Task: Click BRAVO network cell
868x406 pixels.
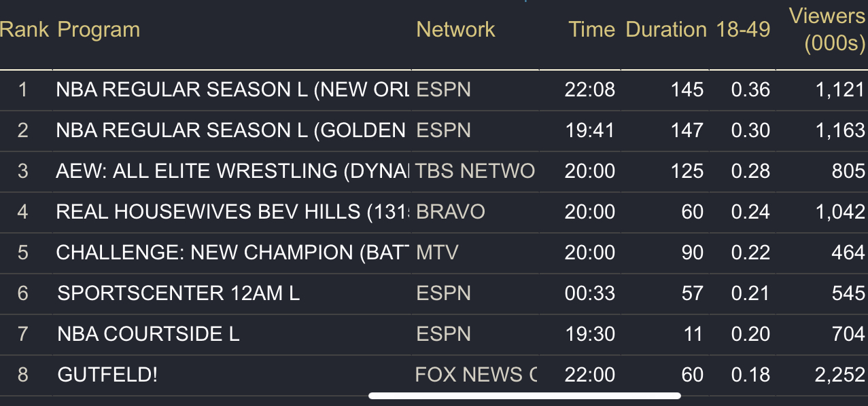Action: [451, 212]
